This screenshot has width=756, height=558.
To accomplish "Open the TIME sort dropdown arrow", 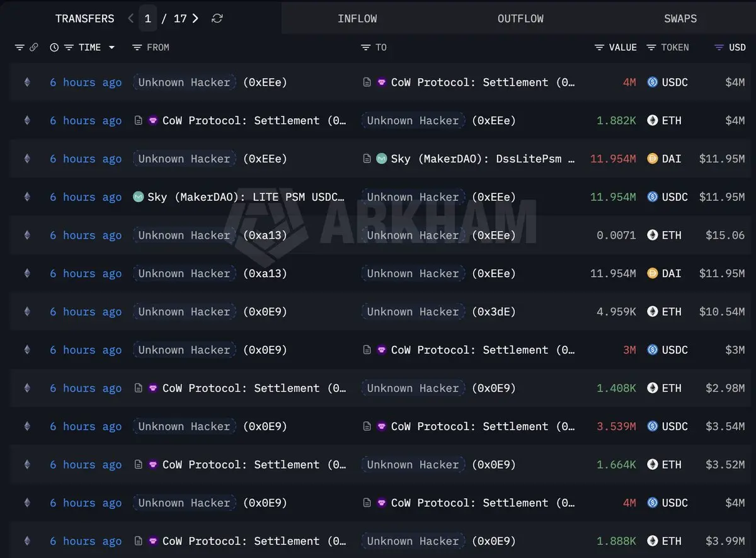I will [112, 47].
